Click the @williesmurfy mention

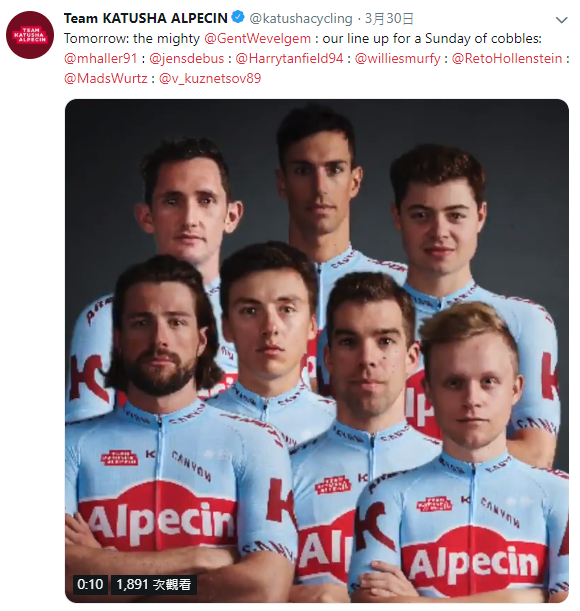click(x=398, y=58)
